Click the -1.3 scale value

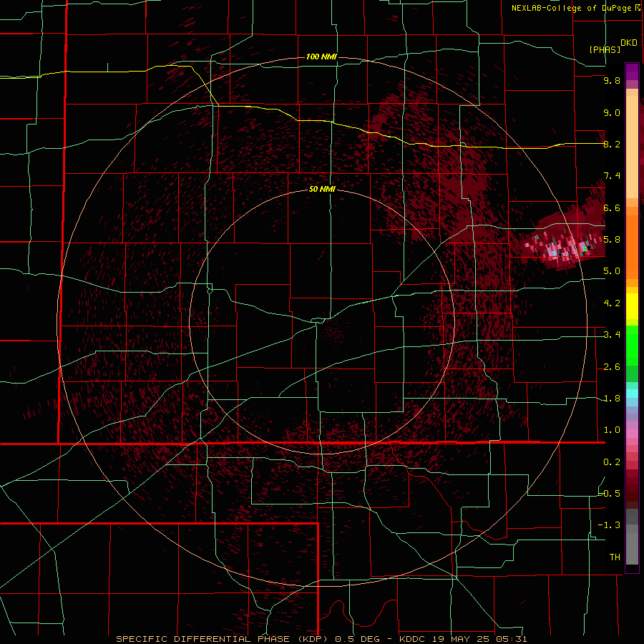(610, 525)
